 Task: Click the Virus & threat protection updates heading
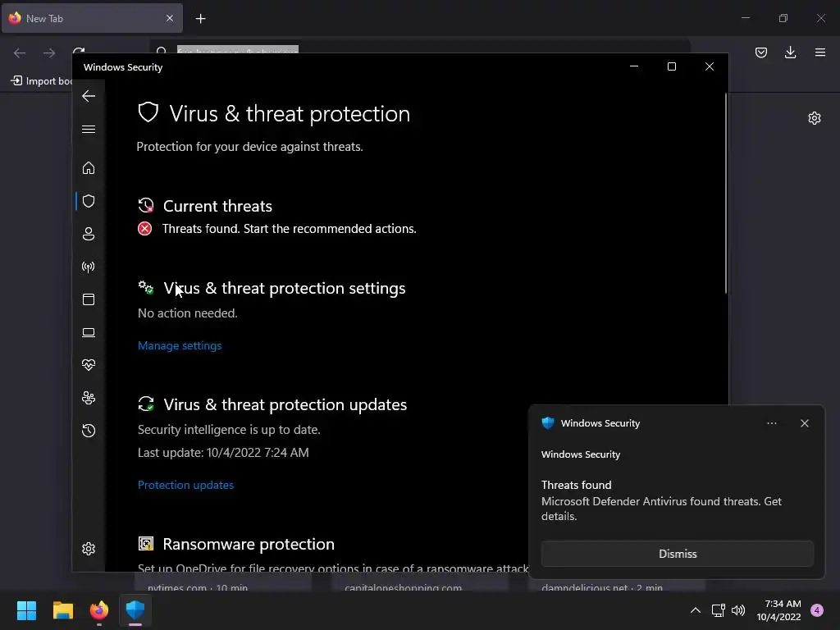(x=285, y=404)
